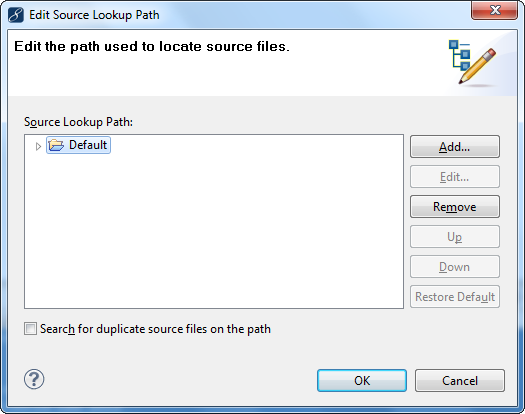Screen dimensions: 525x414
Task: Remove the selected source lookup entry
Action: [455, 207]
